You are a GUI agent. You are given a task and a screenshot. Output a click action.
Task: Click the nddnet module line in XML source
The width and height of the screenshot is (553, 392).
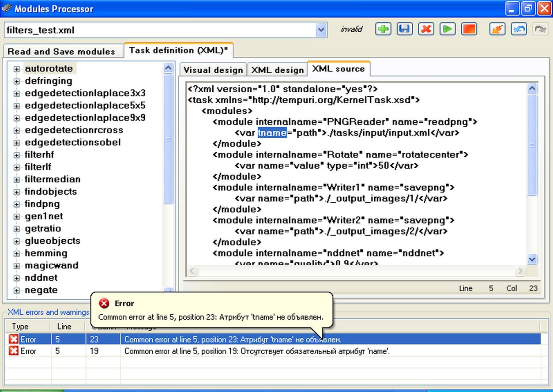tap(328, 253)
